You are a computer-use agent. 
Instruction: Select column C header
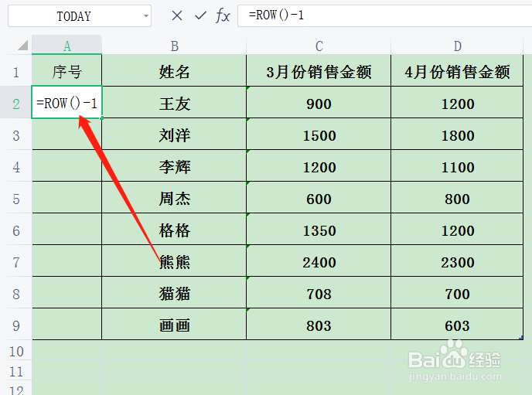[x=319, y=46]
